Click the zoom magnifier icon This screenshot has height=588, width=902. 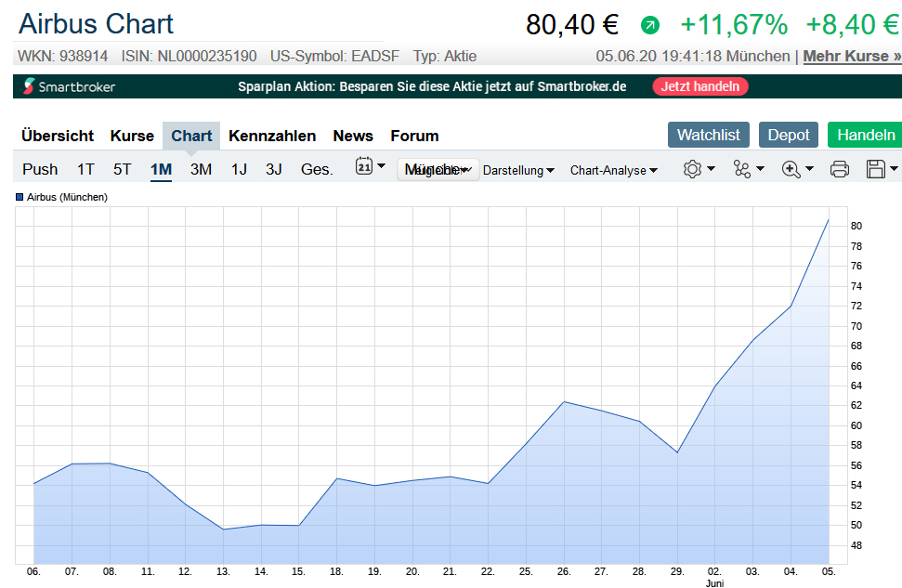coord(791,169)
